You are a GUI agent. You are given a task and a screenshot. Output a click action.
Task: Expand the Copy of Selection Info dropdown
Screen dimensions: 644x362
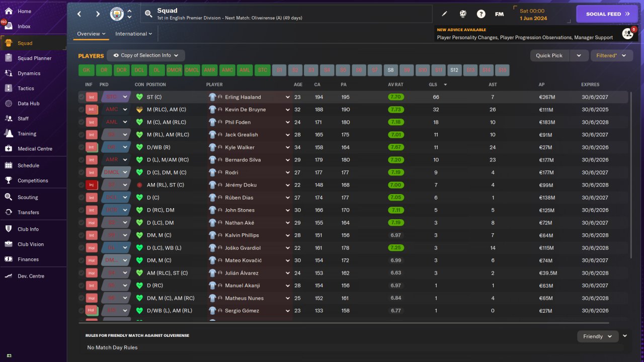pyautogui.click(x=146, y=55)
